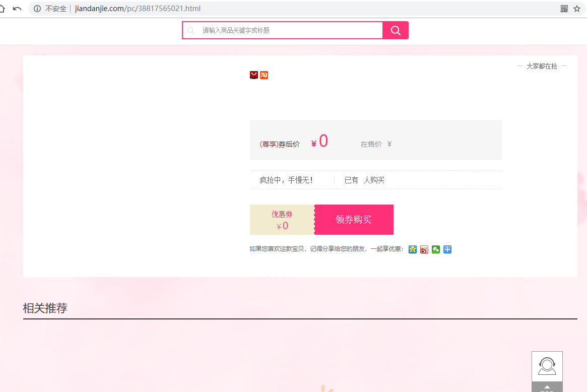Click the browser home icon
587x392 pixels.
tap(2, 9)
